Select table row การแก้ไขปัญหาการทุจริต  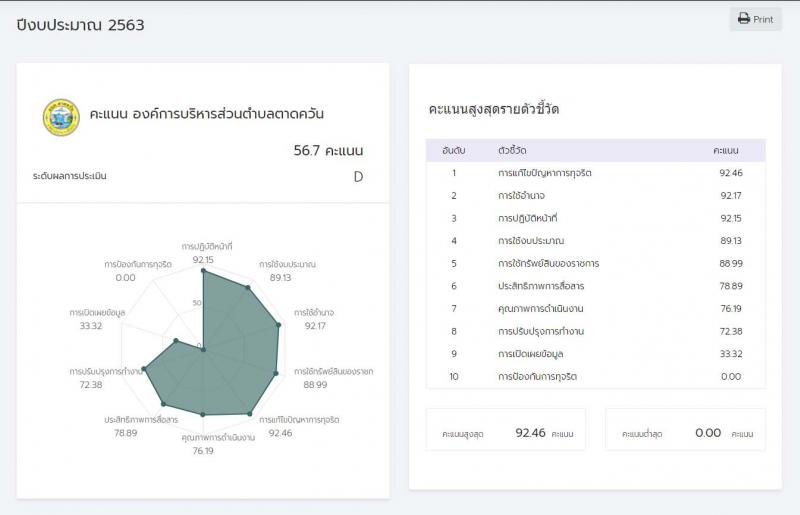point(595,173)
